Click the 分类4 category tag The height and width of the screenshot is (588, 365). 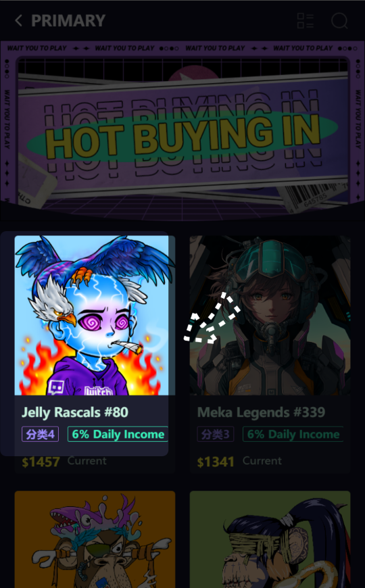tap(40, 435)
